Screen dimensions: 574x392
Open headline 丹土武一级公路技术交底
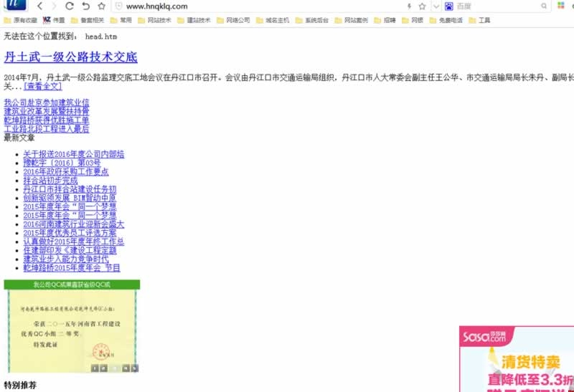click(x=70, y=57)
